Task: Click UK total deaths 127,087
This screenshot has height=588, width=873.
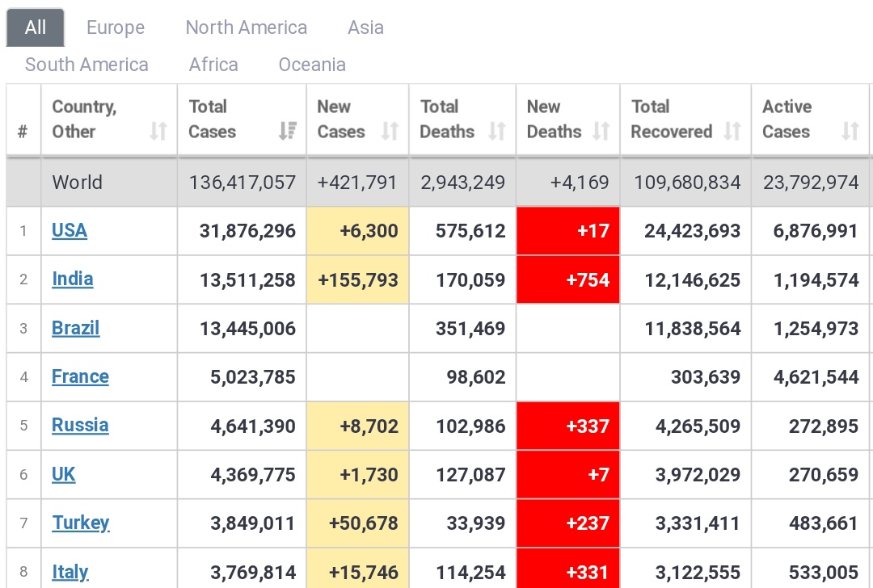Action: click(x=470, y=474)
